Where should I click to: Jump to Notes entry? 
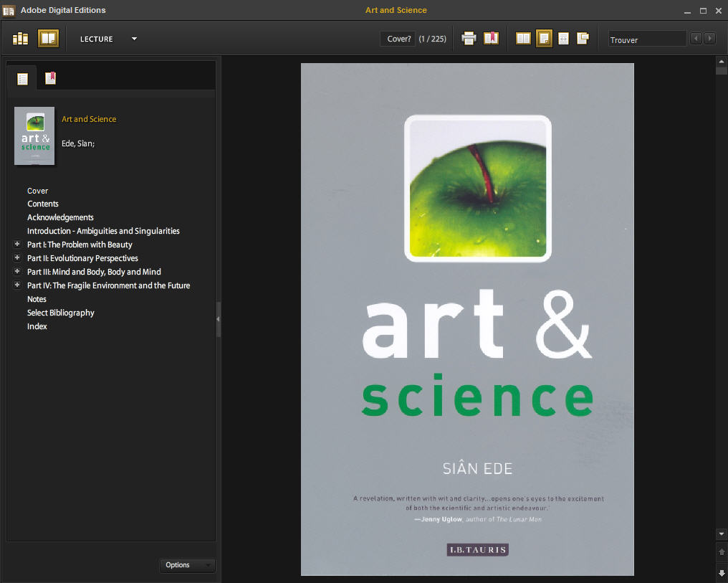click(x=37, y=299)
